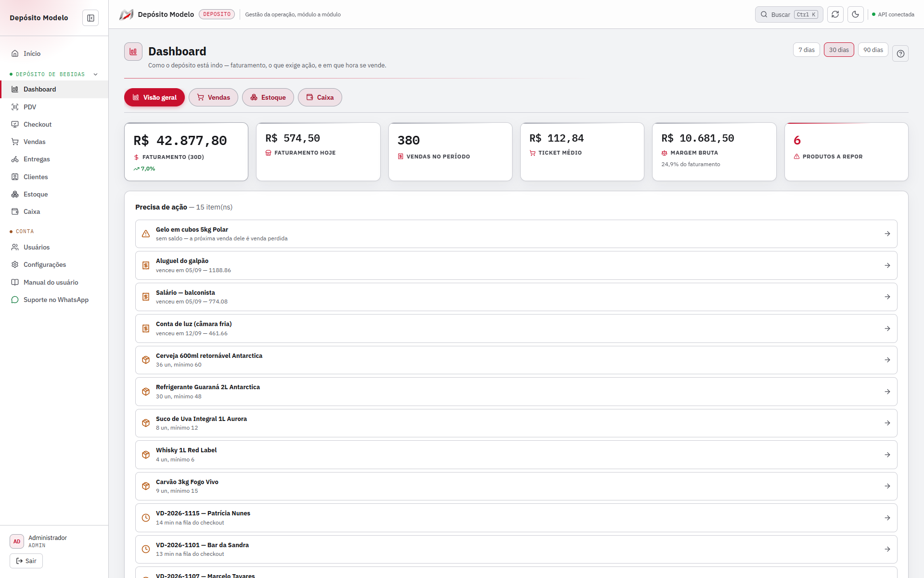Click bill icon on Salário — balconista row
Image resolution: width=924 pixels, height=578 pixels.
click(x=146, y=297)
